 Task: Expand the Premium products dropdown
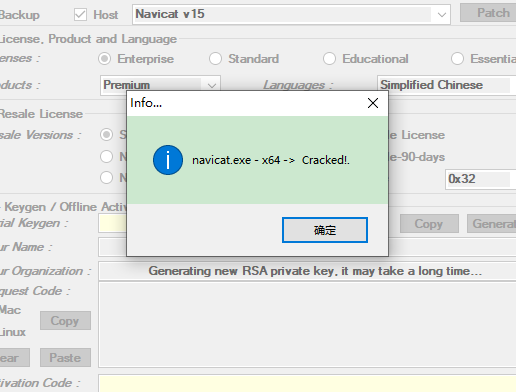coord(160,85)
